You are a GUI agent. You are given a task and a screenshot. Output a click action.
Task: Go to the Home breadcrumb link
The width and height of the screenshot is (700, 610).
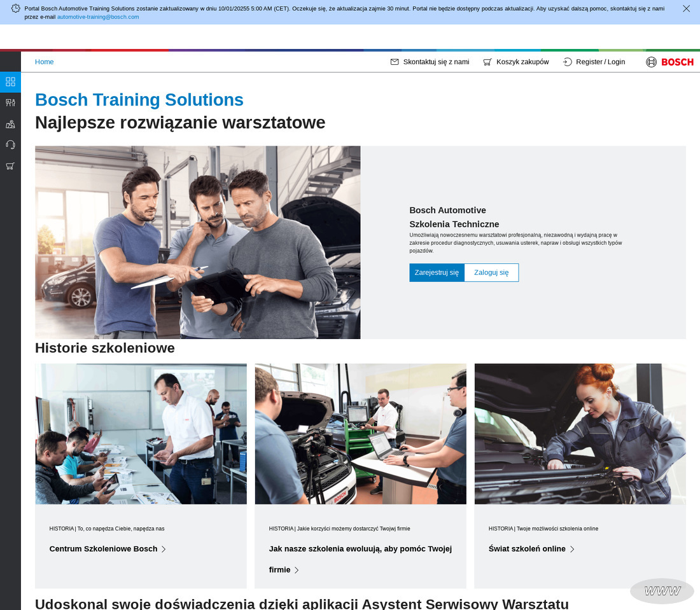coord(44,62)
